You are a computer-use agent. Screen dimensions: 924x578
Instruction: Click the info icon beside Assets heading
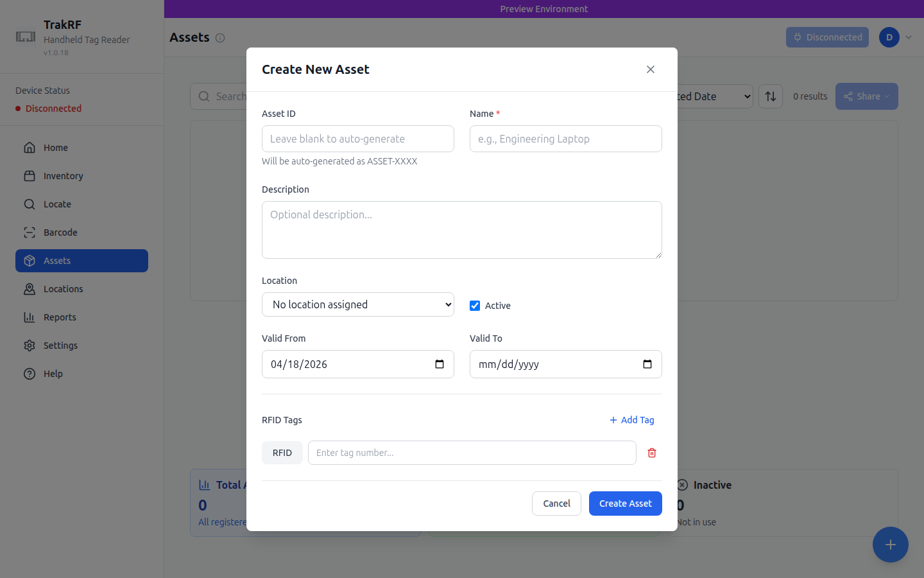[x=220, y=37]
